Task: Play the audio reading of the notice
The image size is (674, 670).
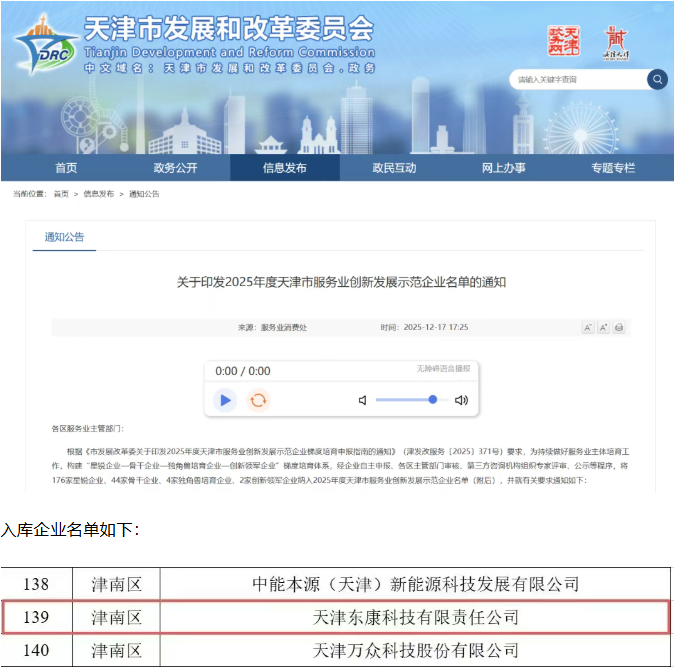Action: (225, 400)
